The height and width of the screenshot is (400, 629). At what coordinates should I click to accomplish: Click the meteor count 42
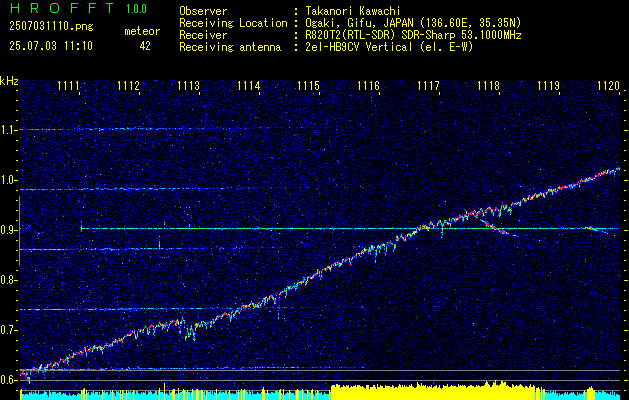(x=145, y=46)
